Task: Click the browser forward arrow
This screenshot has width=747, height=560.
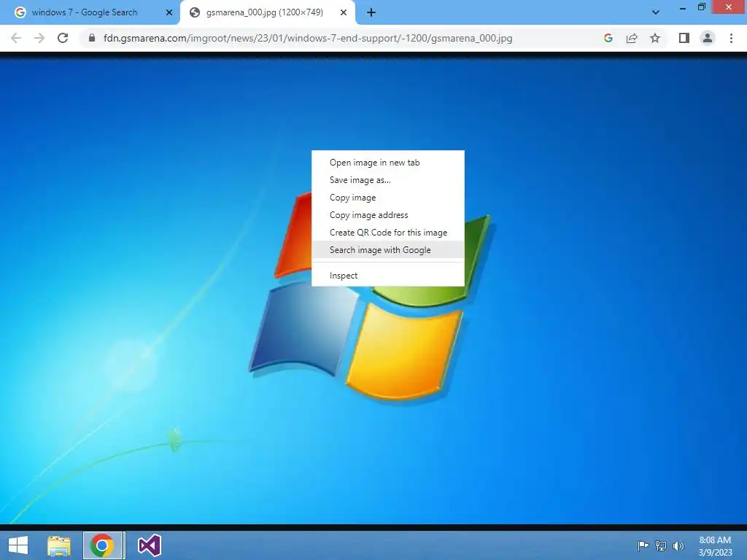Action: pyautogui.click(x=39, y=38)
